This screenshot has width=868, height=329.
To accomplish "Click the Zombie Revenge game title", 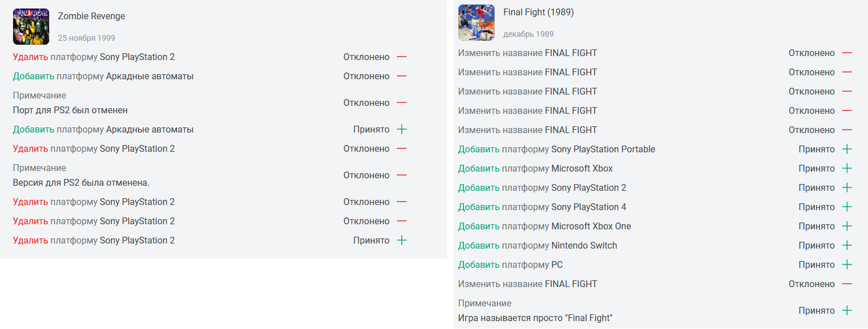I will point(92,16).
